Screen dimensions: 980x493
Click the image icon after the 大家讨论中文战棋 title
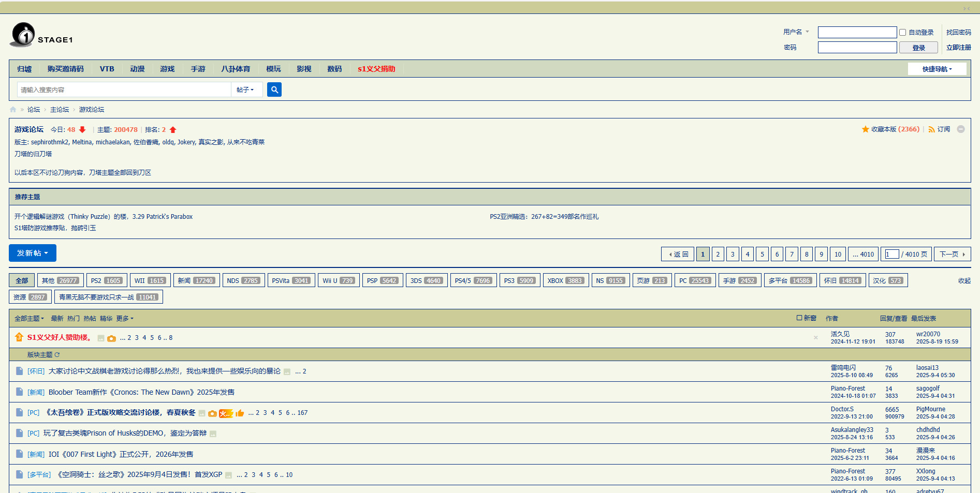click(287, 372)
